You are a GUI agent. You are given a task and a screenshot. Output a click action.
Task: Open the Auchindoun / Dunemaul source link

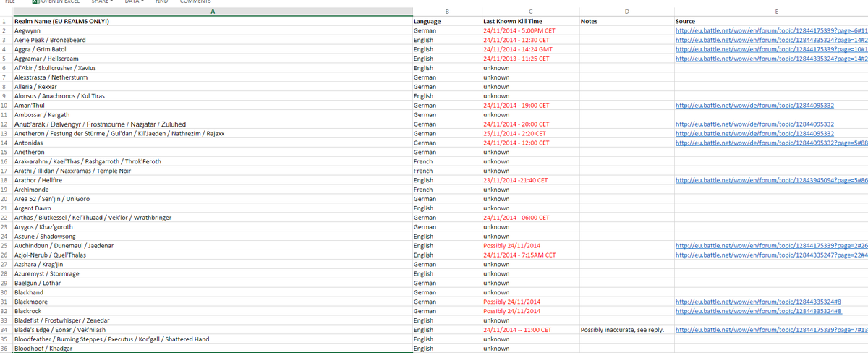[x=771, y=246]
